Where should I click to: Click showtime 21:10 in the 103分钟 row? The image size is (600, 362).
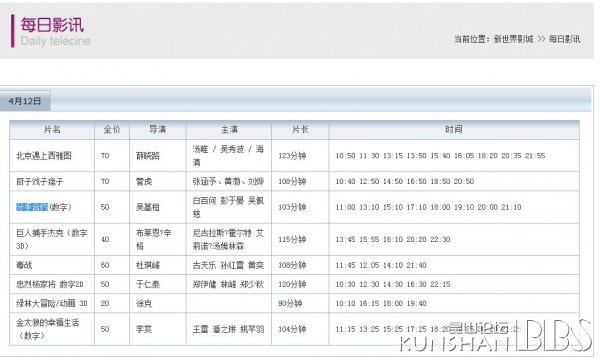pos(511,207)
